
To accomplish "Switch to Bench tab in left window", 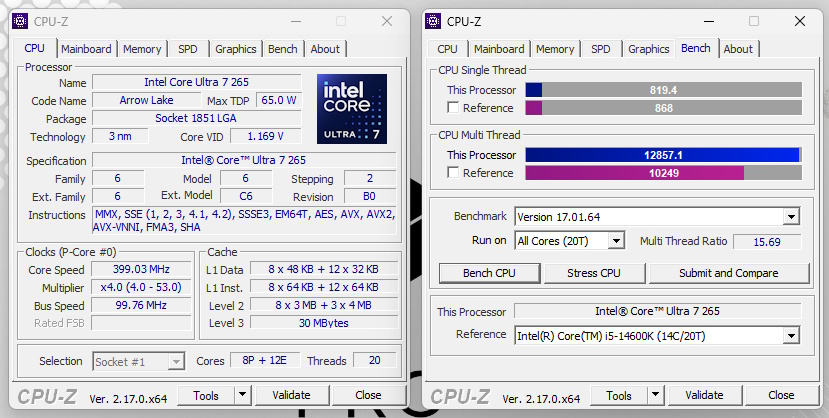I will [283, 49].
